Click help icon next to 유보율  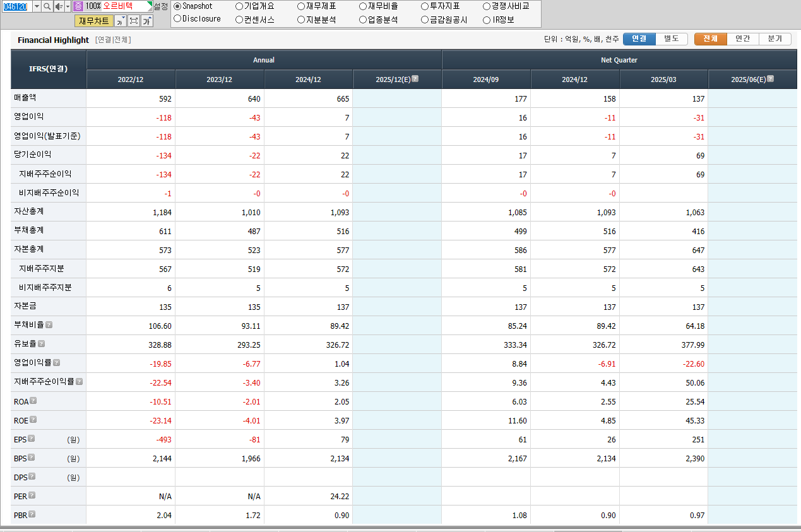41,344
